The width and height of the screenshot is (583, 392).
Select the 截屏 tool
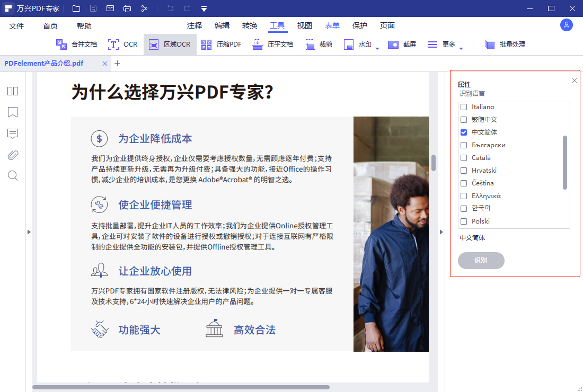(x=403, y=44)
